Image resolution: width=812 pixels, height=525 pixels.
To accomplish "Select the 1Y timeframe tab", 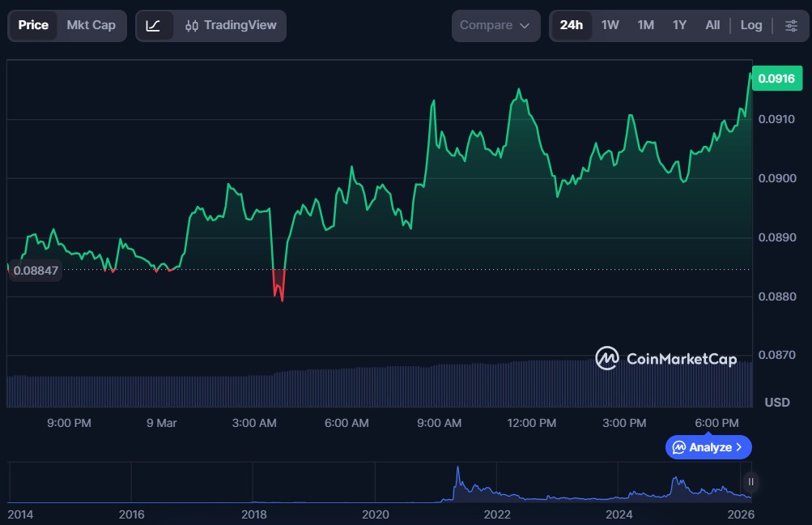I will click(679, 25).
